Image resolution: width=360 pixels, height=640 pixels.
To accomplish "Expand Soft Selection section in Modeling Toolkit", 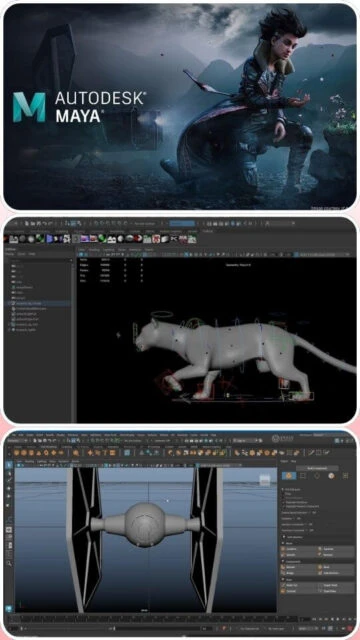I will click(284, 537).
